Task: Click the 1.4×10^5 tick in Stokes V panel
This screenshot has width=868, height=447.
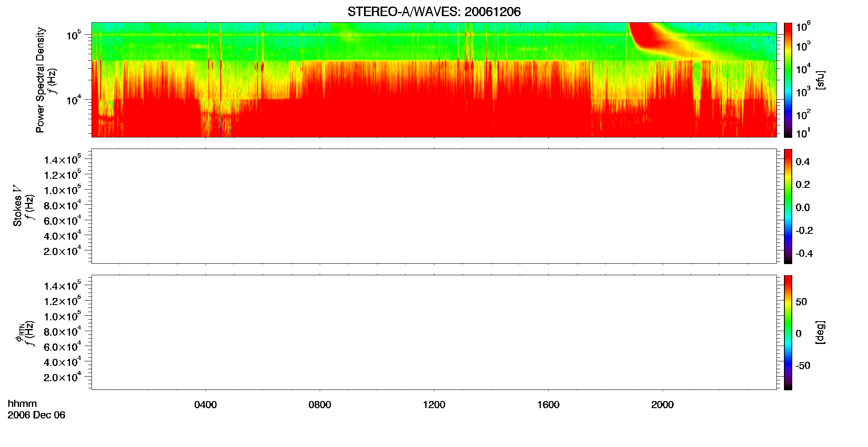Action: tap(63, 159)
